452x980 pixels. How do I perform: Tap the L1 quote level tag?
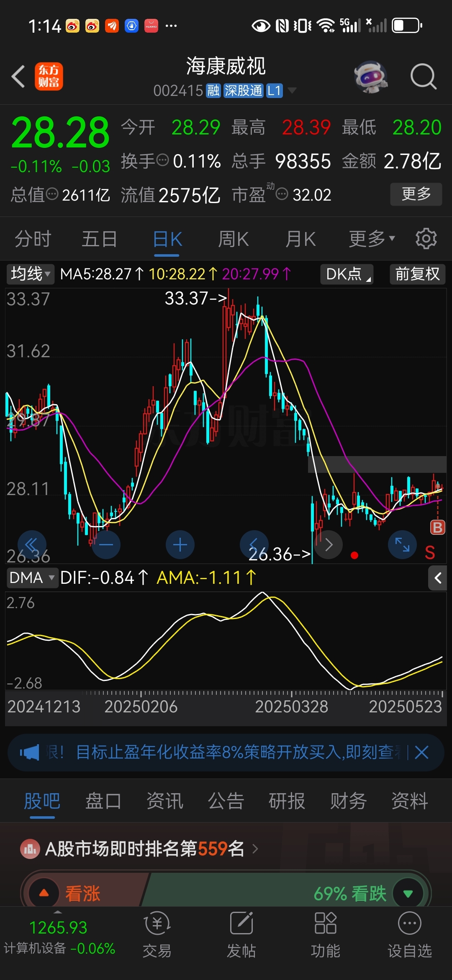click(274, 90)
